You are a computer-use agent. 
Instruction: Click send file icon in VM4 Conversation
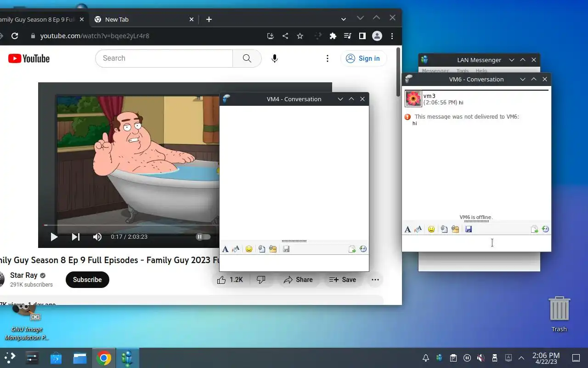261,249
